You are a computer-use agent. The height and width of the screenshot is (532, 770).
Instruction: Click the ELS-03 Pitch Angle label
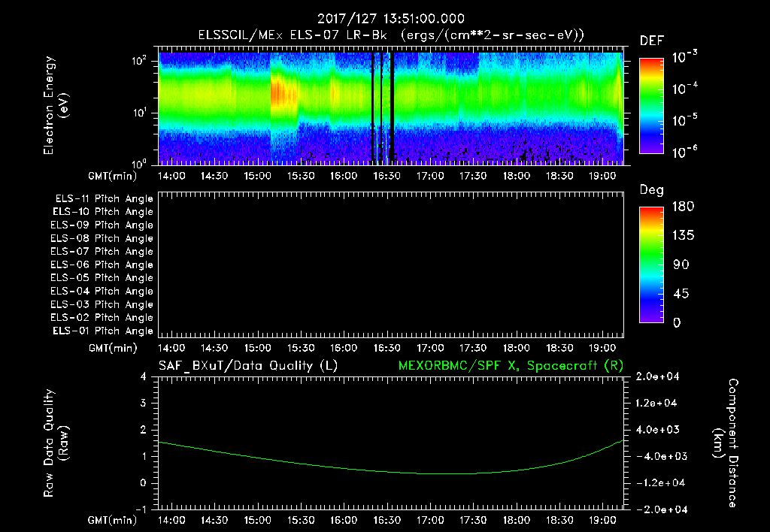(102, 304)
